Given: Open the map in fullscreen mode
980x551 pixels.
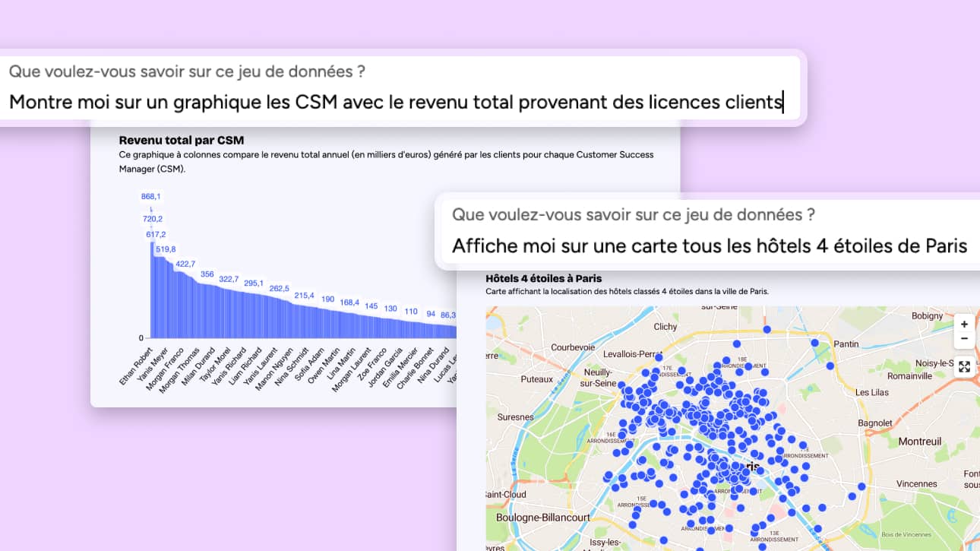Looking at the screenshot, I should (x=964, y=367).
